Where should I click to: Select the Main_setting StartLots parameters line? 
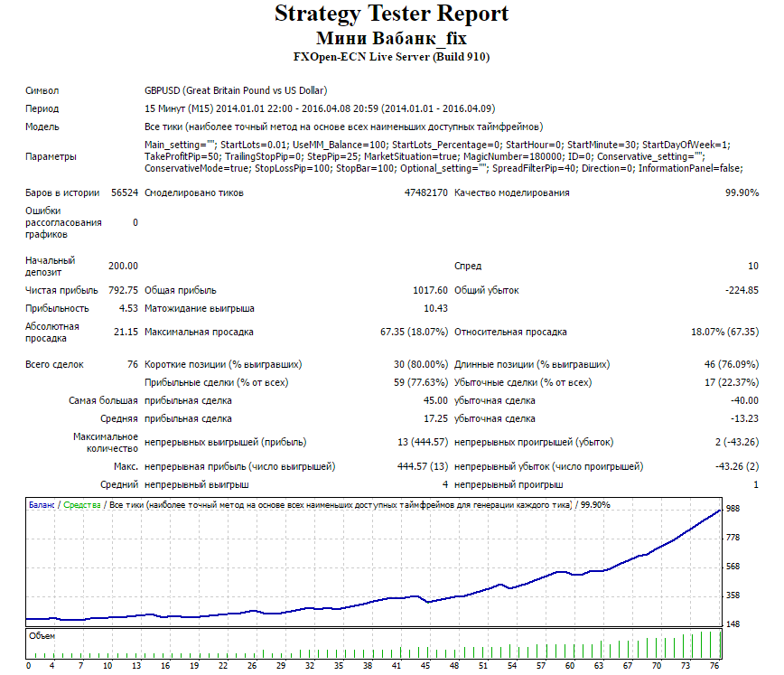pyautogui.click(x=437, y=145)
